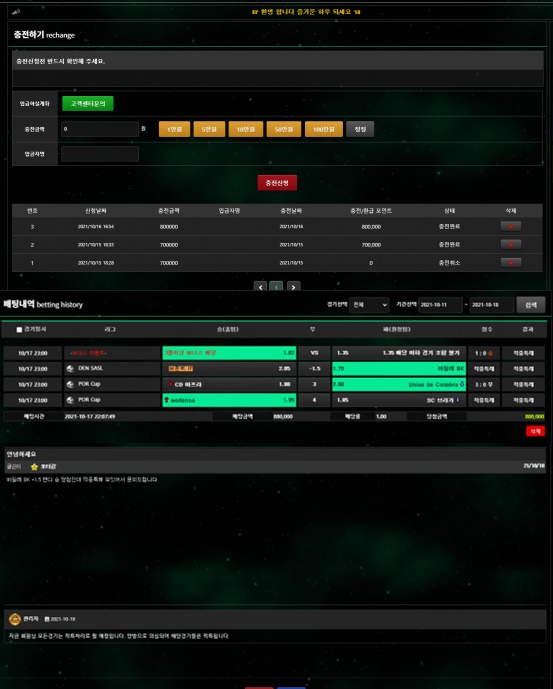
Task: Open the start date field 2021-10-11
Action: coord(440,305)
